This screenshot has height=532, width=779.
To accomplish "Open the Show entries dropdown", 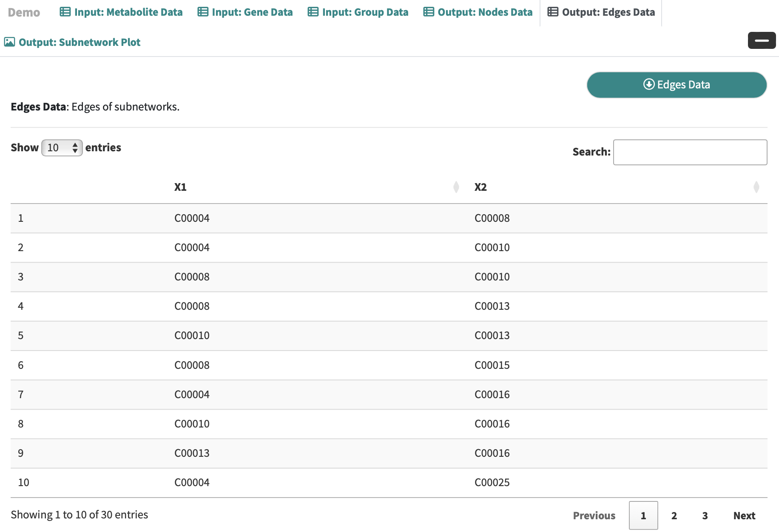I will point(62,148).
